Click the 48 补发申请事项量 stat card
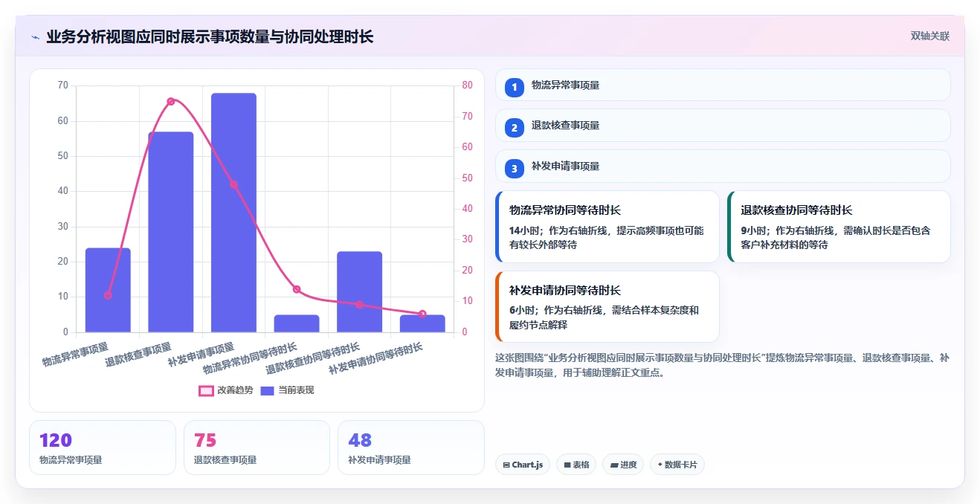This screenshot has height=504, width=980. tap(411, 448)
